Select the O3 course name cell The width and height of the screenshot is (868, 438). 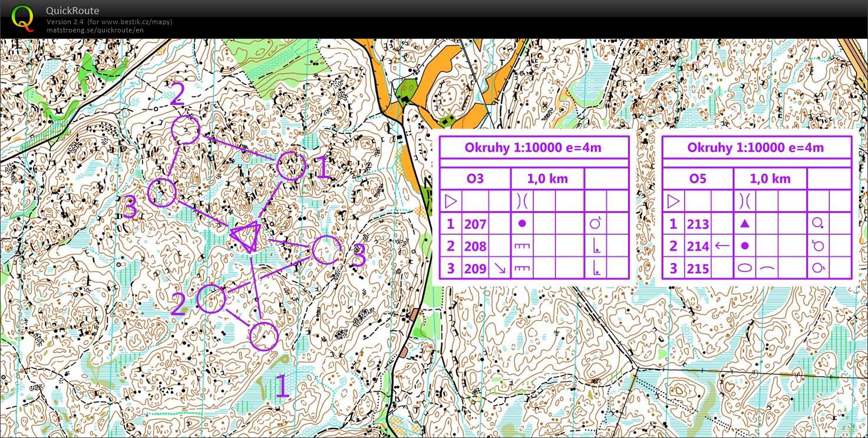tap(475, 179)
